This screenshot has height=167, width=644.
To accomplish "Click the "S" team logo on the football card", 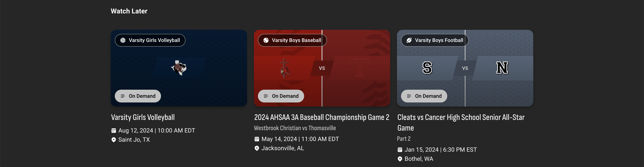I will coord(428,68).
